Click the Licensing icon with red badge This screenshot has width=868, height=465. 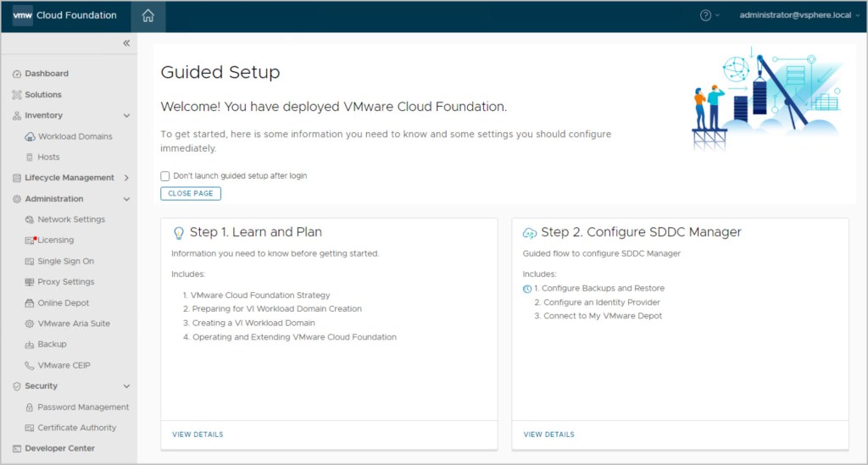[x=31, y=241]
